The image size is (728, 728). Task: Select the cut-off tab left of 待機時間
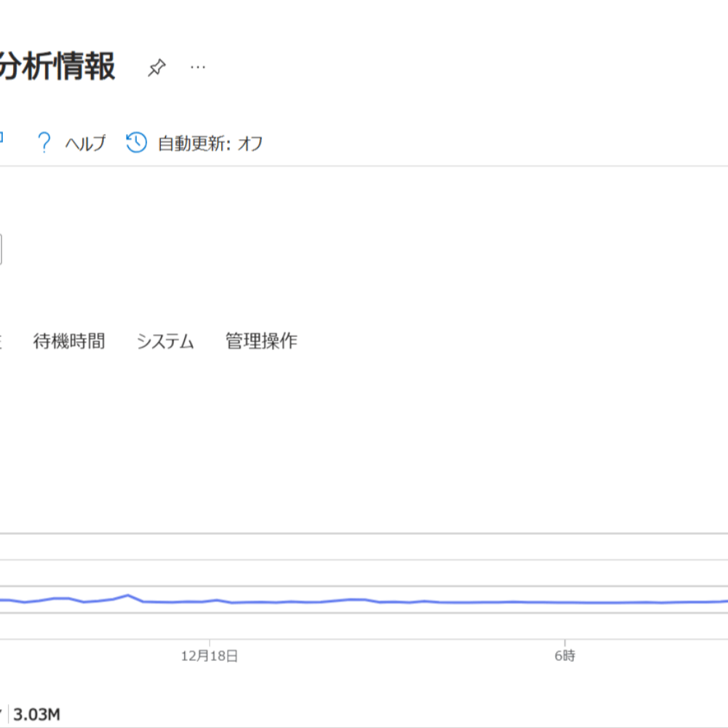click(1, 341)
